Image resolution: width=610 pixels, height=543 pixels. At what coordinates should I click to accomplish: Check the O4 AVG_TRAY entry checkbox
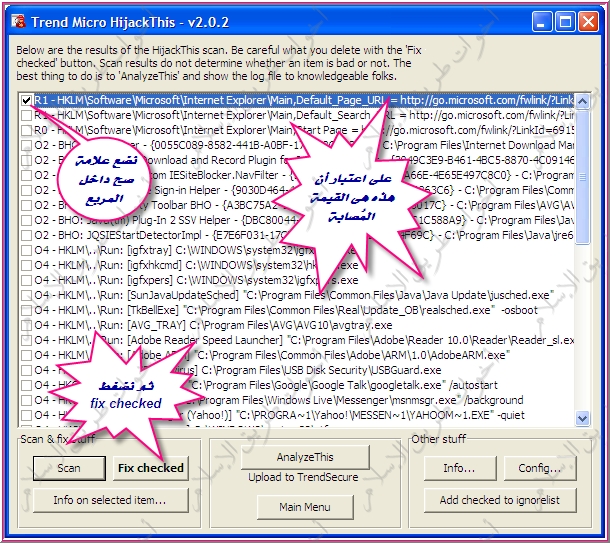tap(26, 325)
